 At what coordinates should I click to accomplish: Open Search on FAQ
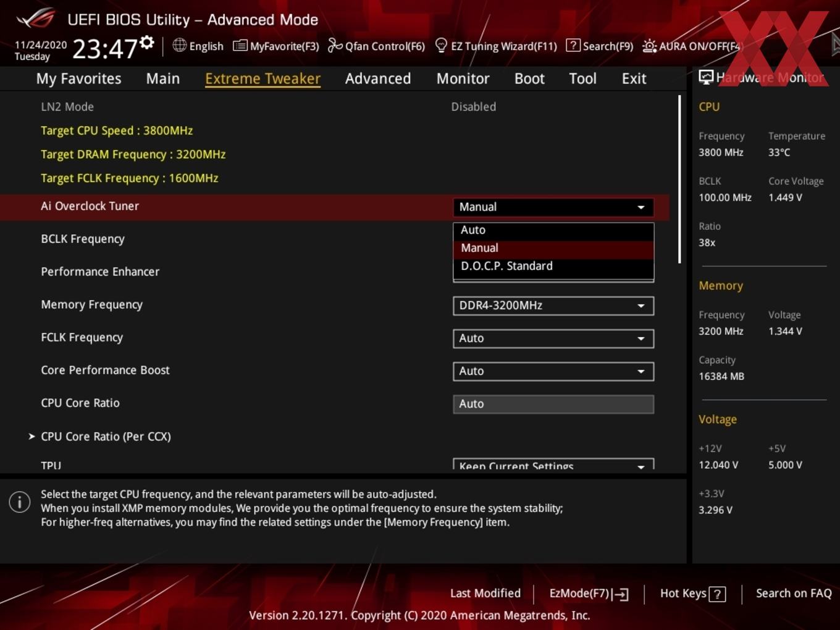(x=794, y=593)
